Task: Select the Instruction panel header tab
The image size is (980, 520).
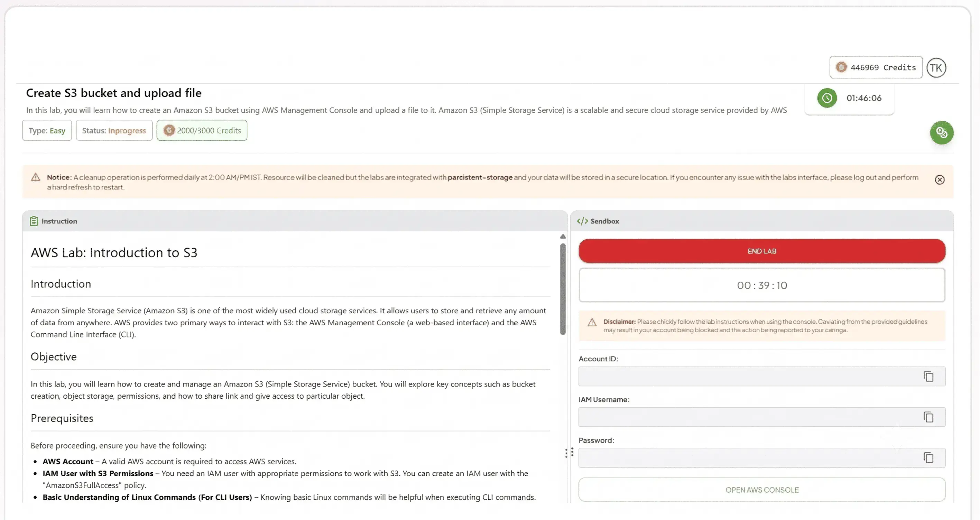Action: tap(295, 221)
